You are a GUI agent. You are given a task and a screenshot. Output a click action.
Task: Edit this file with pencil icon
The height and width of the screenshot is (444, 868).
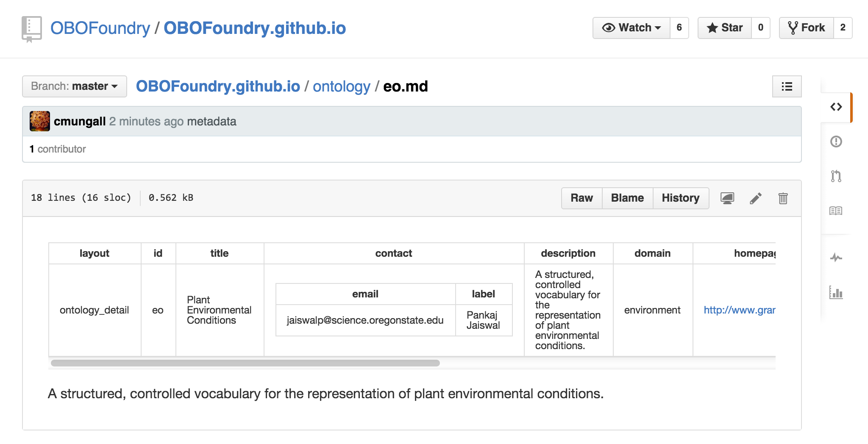(x=755, y=198)
